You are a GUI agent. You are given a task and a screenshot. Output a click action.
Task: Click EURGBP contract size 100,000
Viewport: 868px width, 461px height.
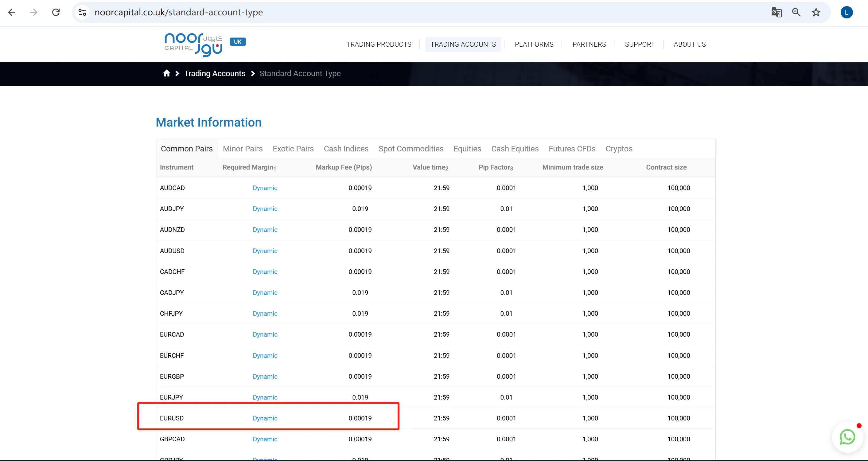[x=679, y=377]
